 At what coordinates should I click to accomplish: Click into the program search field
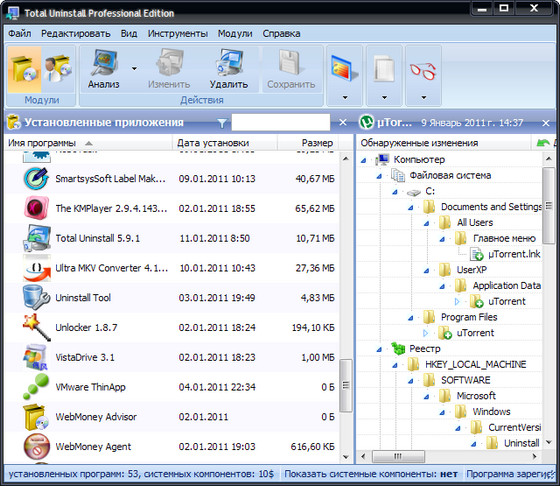click(281, 122)
